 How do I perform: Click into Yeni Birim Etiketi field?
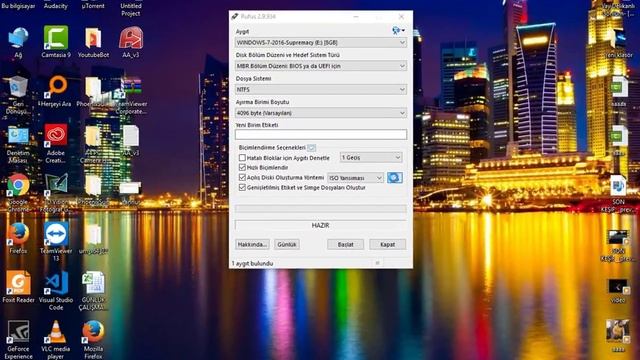point(321,134)
